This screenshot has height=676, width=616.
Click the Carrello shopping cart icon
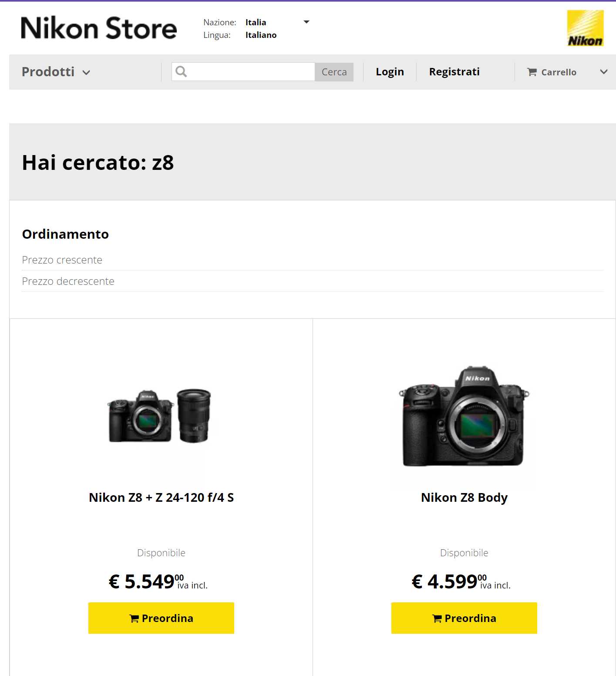pos(532,72)
